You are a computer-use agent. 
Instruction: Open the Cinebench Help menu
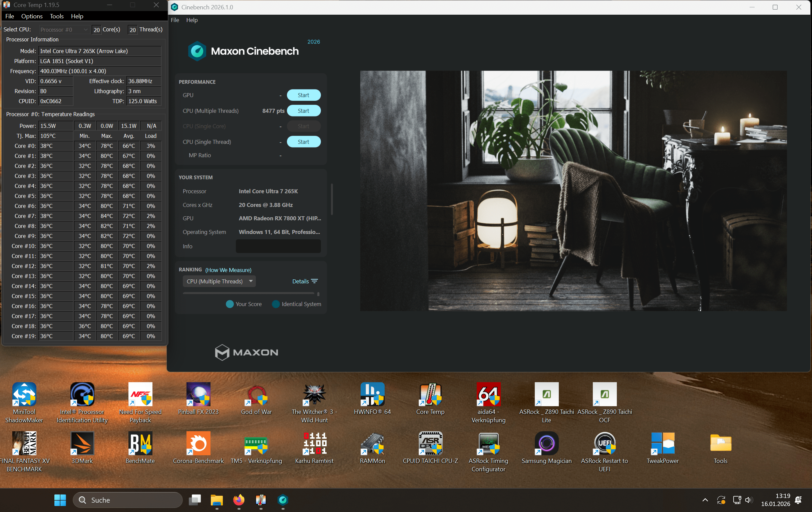click(x=191, y=20)
